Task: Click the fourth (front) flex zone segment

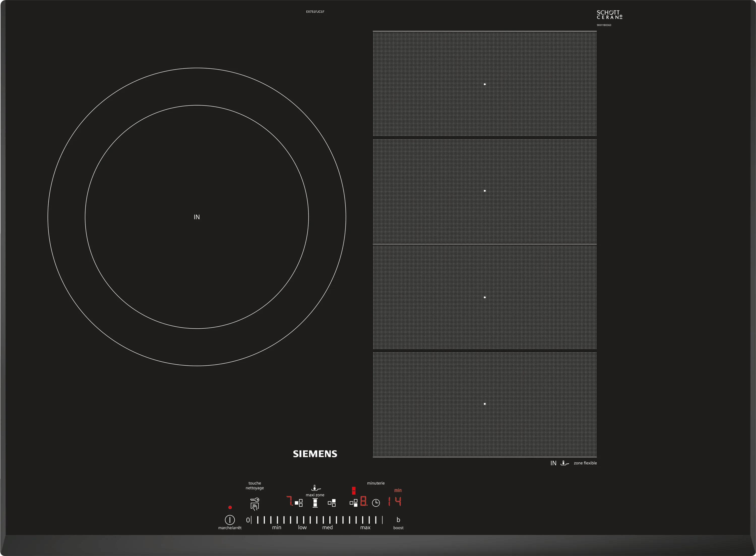Action: (x=485, y=404)
